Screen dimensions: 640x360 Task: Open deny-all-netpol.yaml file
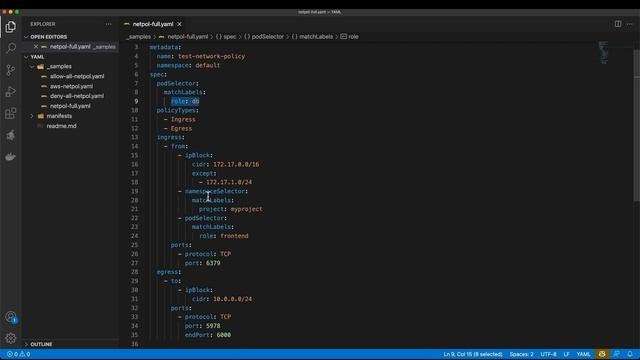click(77, 96)
